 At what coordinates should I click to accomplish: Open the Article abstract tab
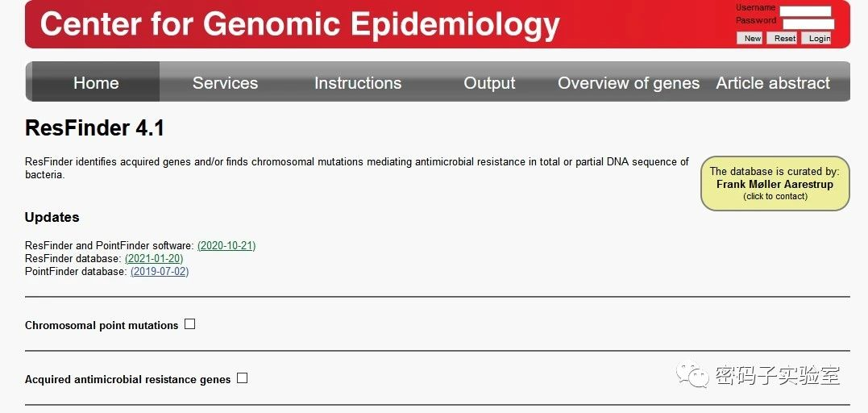773,83
